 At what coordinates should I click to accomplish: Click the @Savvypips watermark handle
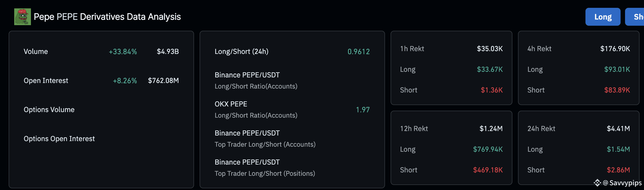coord(622,183)
